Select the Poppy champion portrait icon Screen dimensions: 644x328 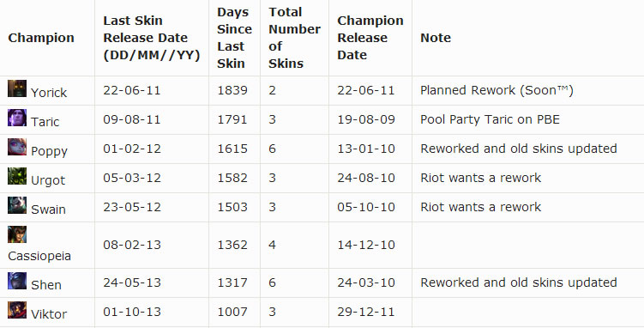(x=17, y=147)
